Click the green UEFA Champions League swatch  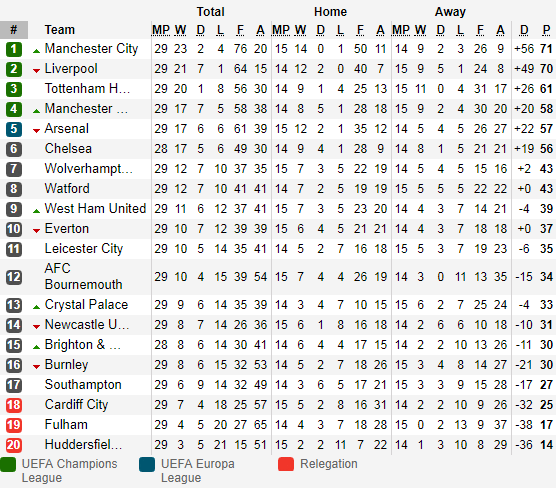(8, 464)
